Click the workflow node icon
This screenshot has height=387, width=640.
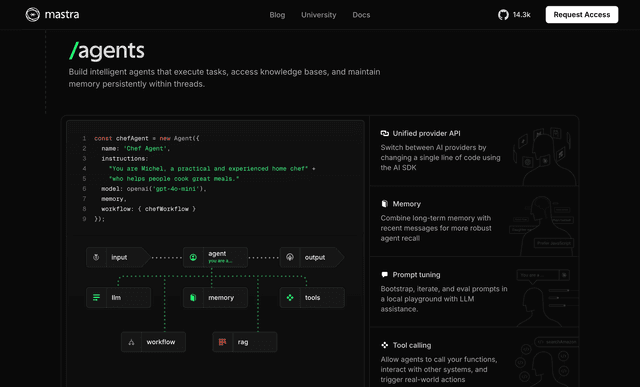point(131,342)
